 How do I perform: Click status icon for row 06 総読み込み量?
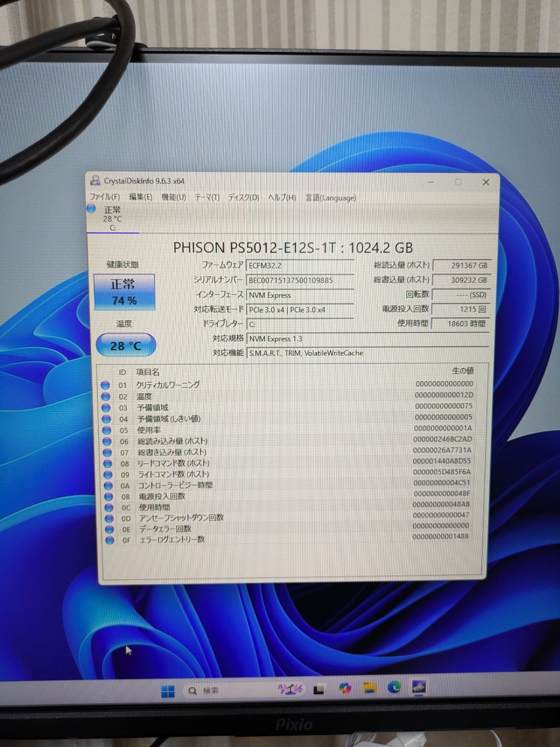coord(107,441)
